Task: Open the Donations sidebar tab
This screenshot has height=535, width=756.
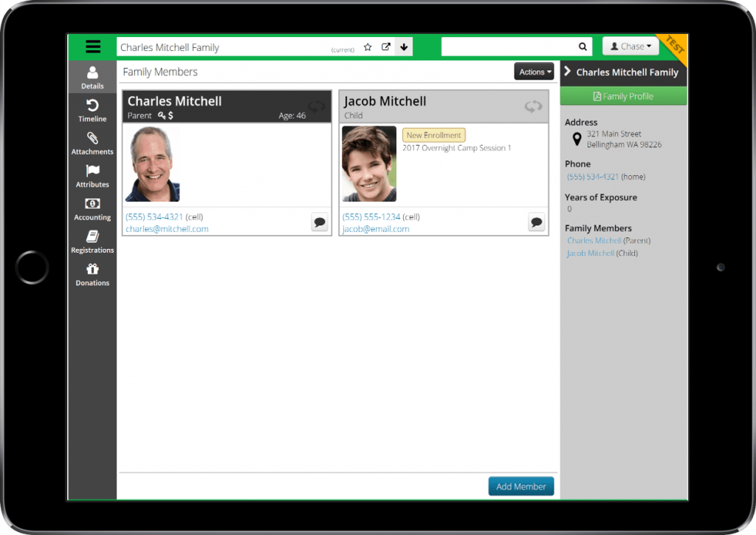Action: (x=92, y=274)
